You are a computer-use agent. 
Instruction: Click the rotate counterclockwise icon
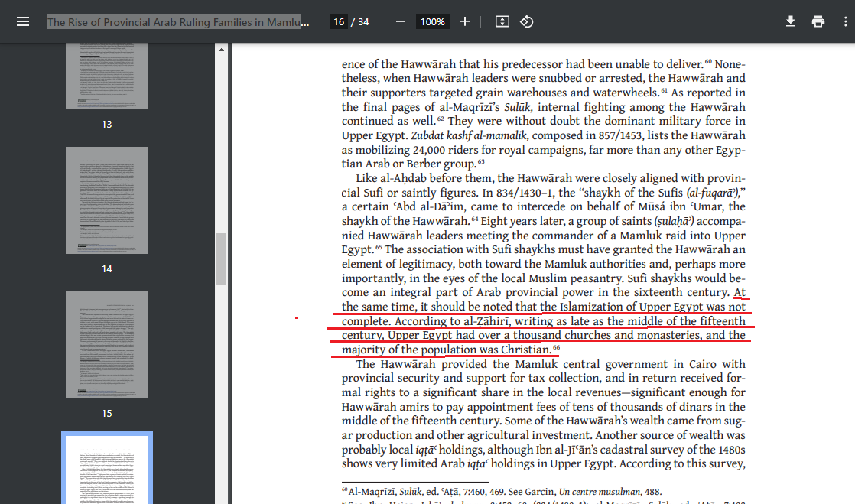click(527, 22)
